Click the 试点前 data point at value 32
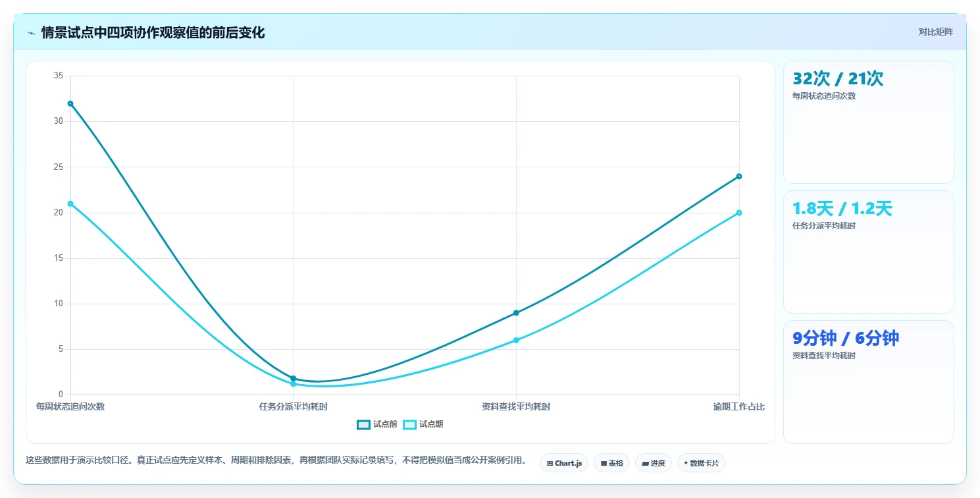980x498 pixels. tap(70, 103)
